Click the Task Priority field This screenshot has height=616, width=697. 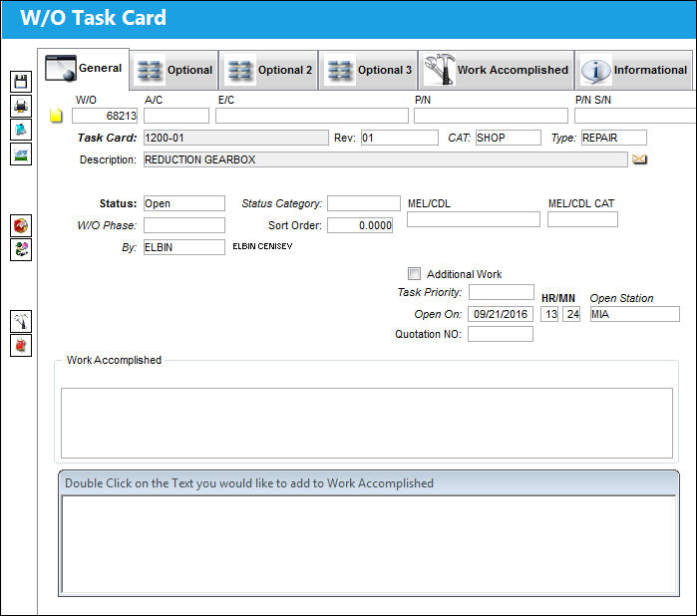point(501,292)
